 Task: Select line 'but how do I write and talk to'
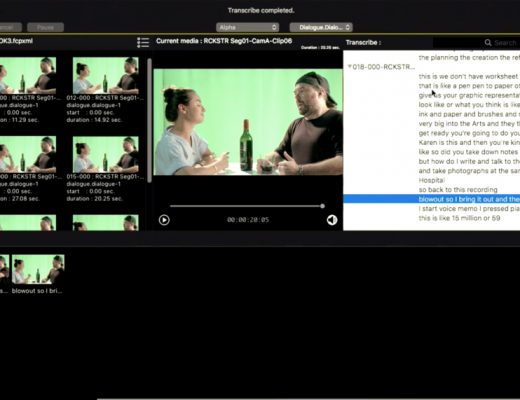pyautogui.click(x=469, y=161)
